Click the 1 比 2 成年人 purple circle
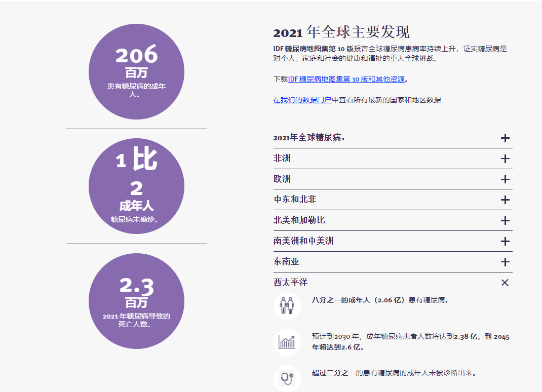 point(136,186)
